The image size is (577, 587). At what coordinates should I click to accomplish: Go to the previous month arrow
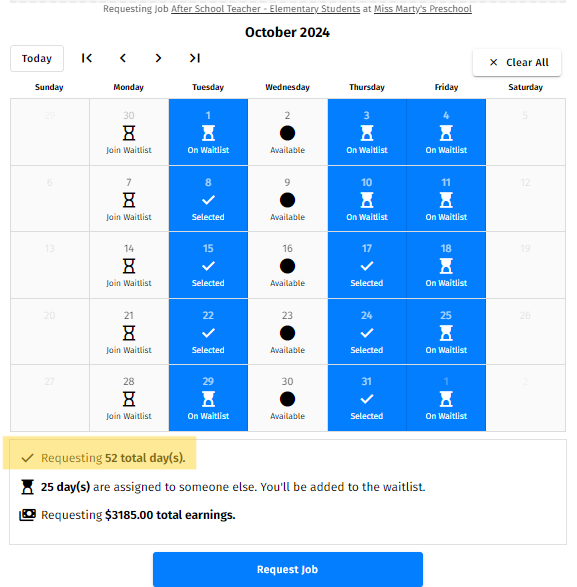click(x=122, y=58)
